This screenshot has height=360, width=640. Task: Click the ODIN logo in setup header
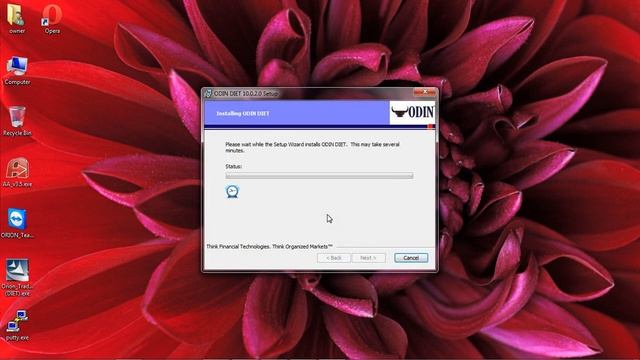tap(412, 112)
